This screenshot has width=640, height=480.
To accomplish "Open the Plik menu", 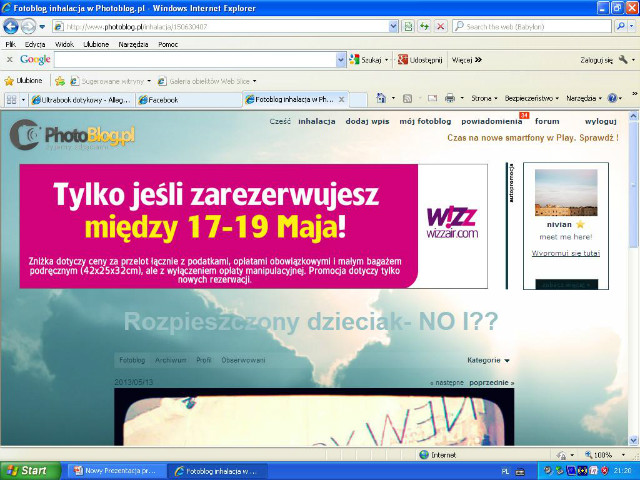I will [x=11, y=44].
